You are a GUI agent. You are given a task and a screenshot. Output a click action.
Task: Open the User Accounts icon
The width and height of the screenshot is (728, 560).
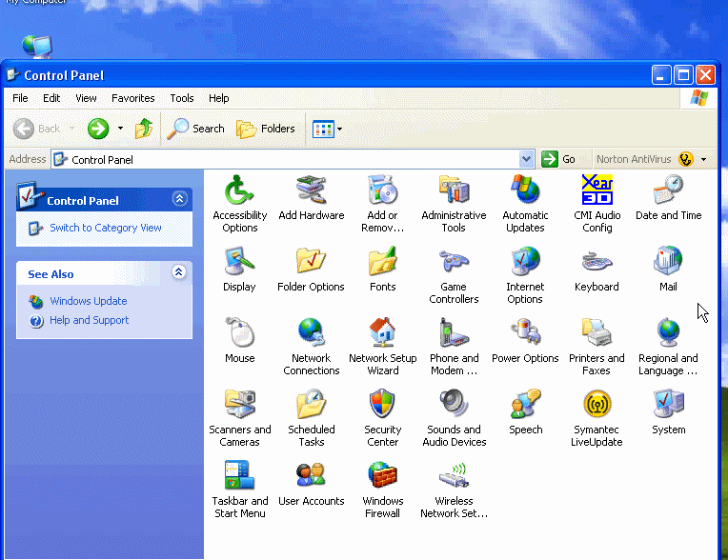point(311,476)
